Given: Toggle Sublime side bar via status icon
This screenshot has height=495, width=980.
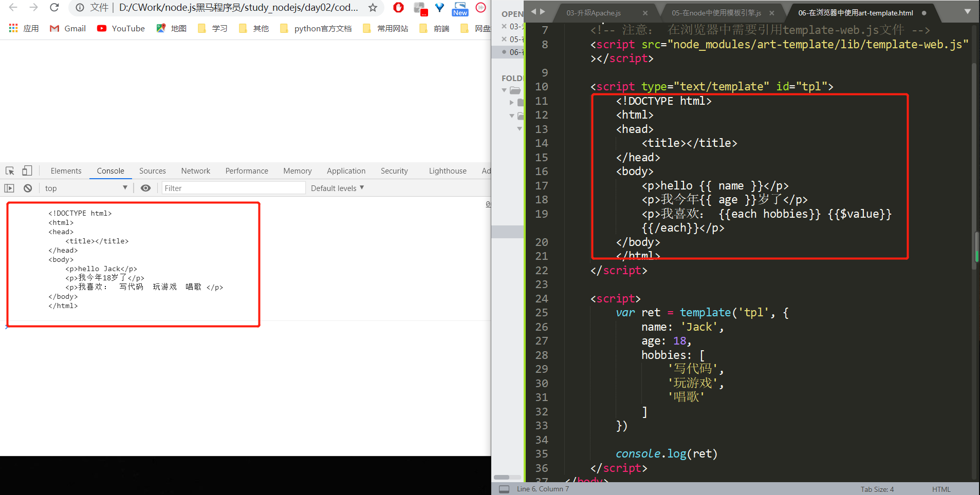Looking at the screenshot, I should tap(504, 489).
